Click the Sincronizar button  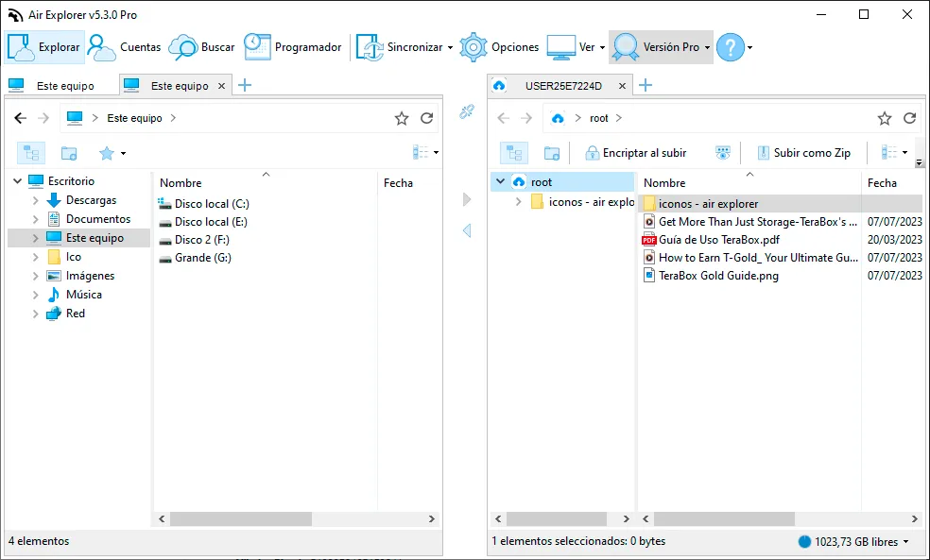[400, 47]
